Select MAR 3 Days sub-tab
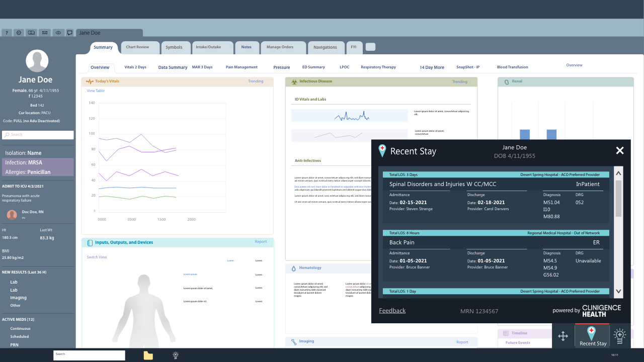This screenshot has width=644, height=362. 202,67
